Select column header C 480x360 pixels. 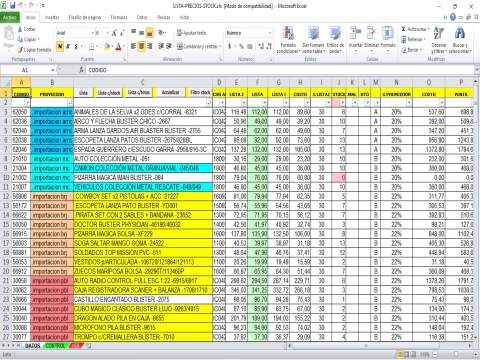[143, 82]
